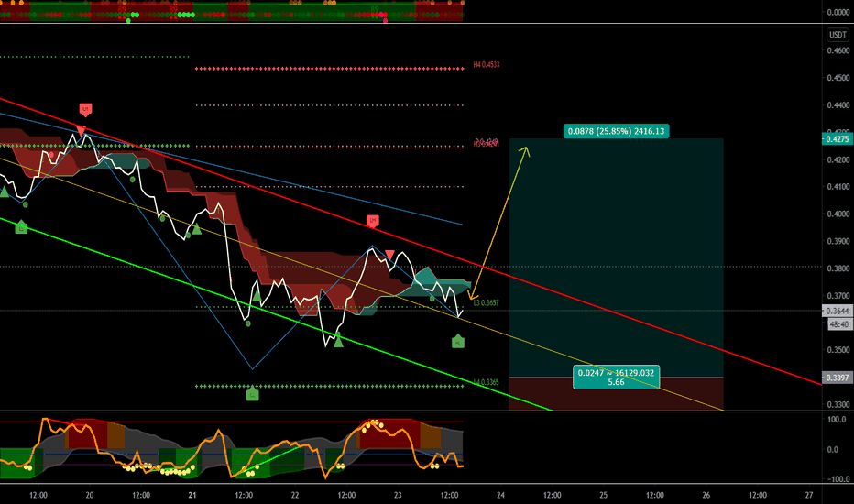This screenshot has height=504, width=854.
Task: Click the 0.3500 price axis tick
Action: 838,350
